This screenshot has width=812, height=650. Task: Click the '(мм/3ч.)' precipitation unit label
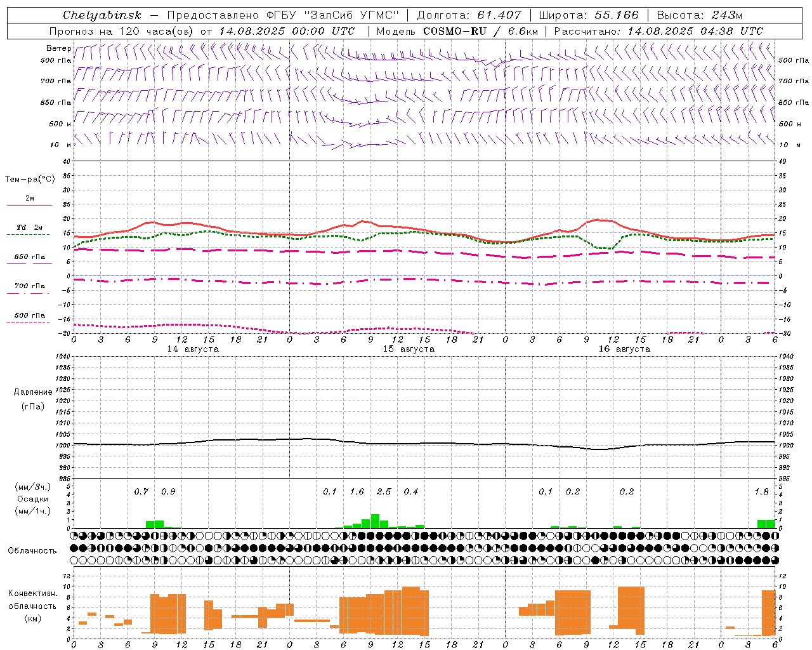click(32, 487)
